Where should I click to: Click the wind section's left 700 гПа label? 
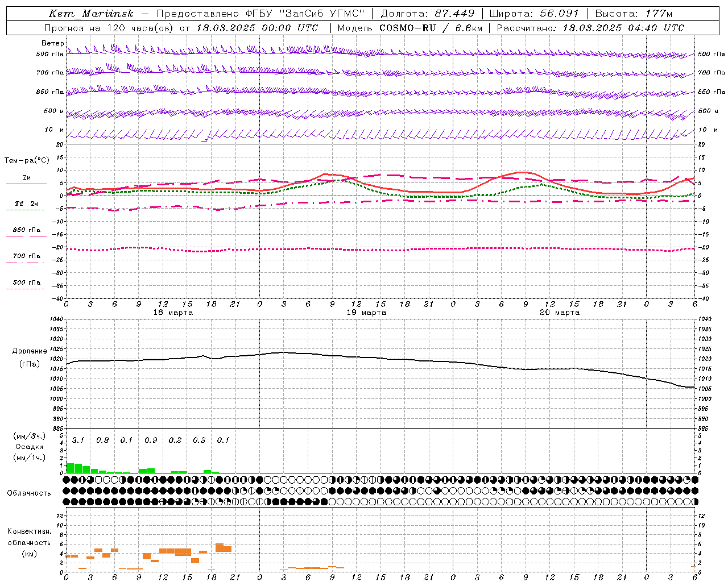point(50,73)
